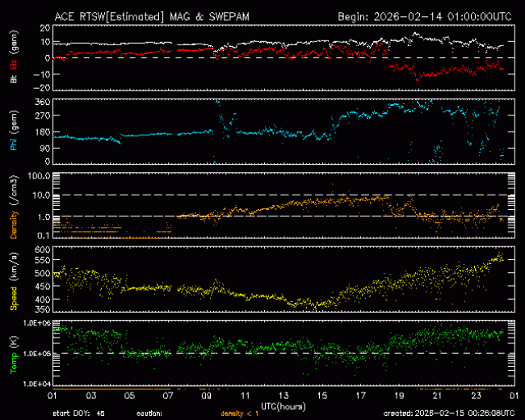Image resolution: width=525 pixels, height=420 pixels.
Task: Select the '(/cm3)' unit text
Action: (14, 190)
